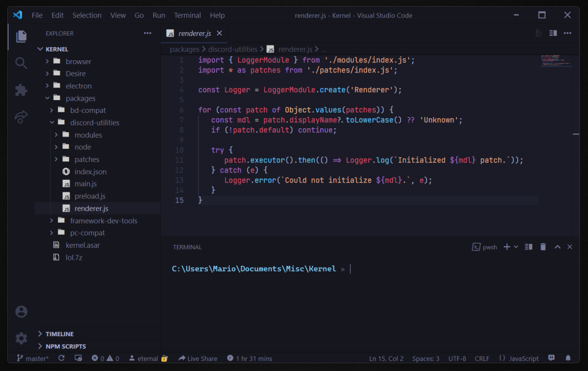The height and width of the screenshot is (371, 588).
Task: Open the View menu
Action: 118,15
